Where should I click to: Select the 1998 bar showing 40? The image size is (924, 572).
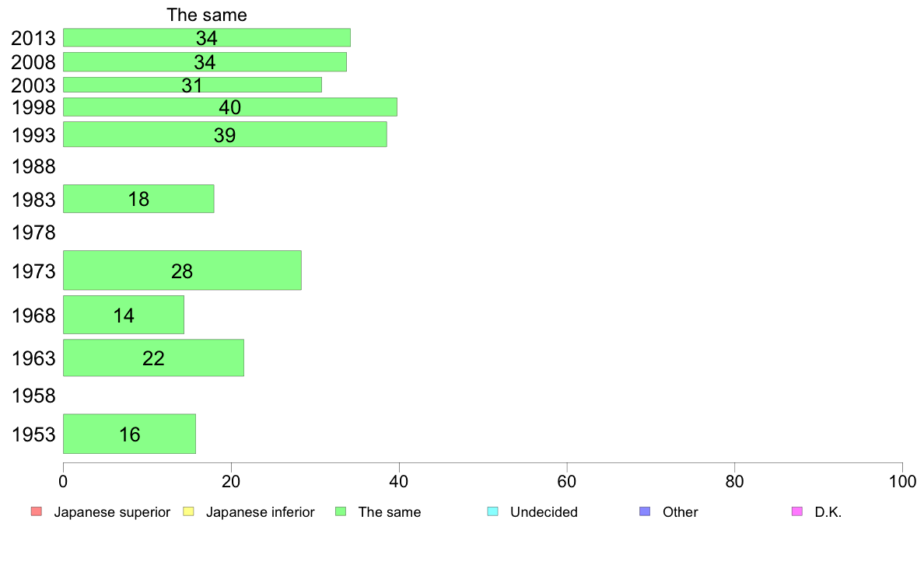tap(229, 107)
